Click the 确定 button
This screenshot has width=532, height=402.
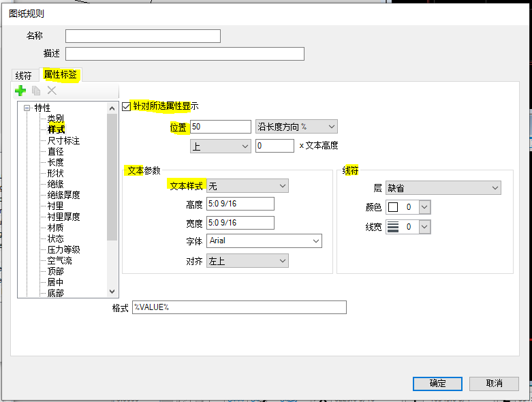[437, 384]
